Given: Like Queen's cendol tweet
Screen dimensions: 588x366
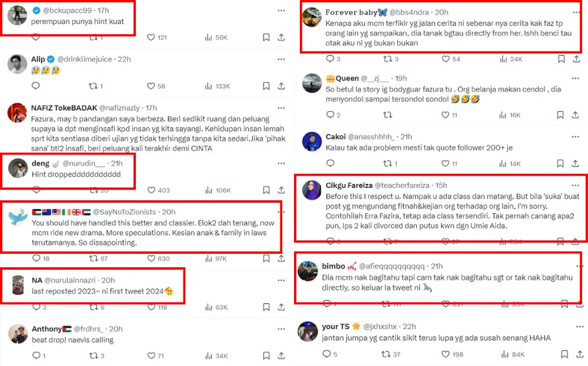Looking at the screenshot, I should (446, 115).
